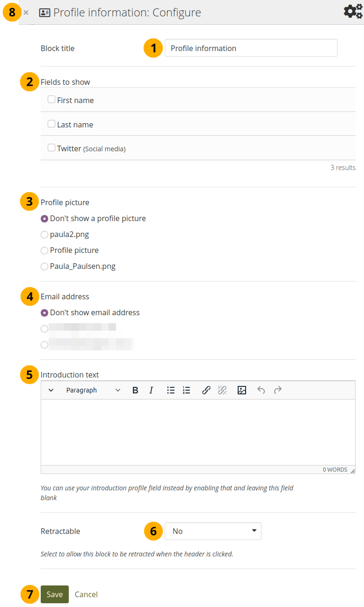This screenshot has height=607, width=364.
Task: Open the Paragraph format dropdown
Action: (93, 390)
